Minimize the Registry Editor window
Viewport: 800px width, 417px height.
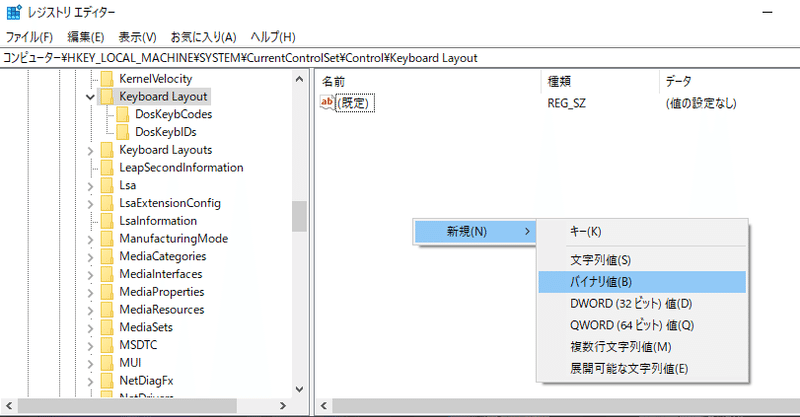click(x=767, y=12)
